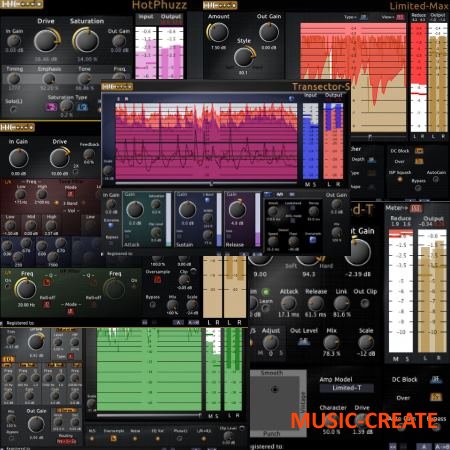Toggle the ISP Squash LED button
The width and height of the screenshot is (450, 450).
(399, 179)
